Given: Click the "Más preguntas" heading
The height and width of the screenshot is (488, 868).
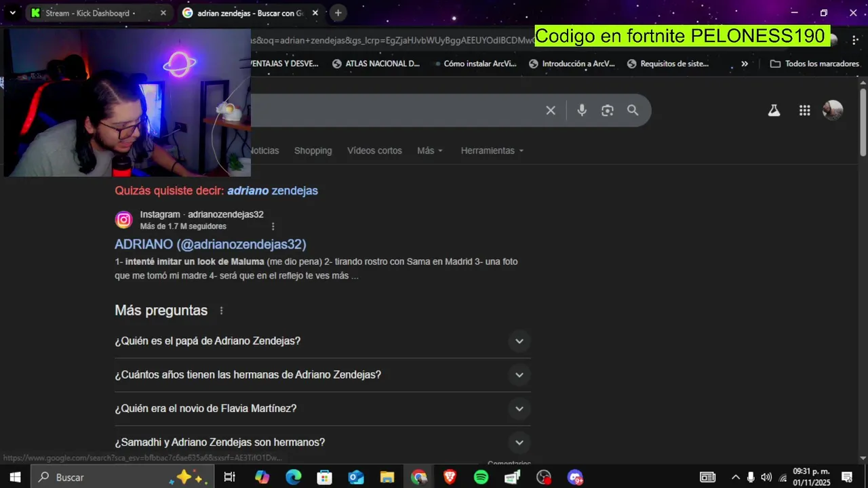Looking at the screenshot, I should [x=161, y=310].
